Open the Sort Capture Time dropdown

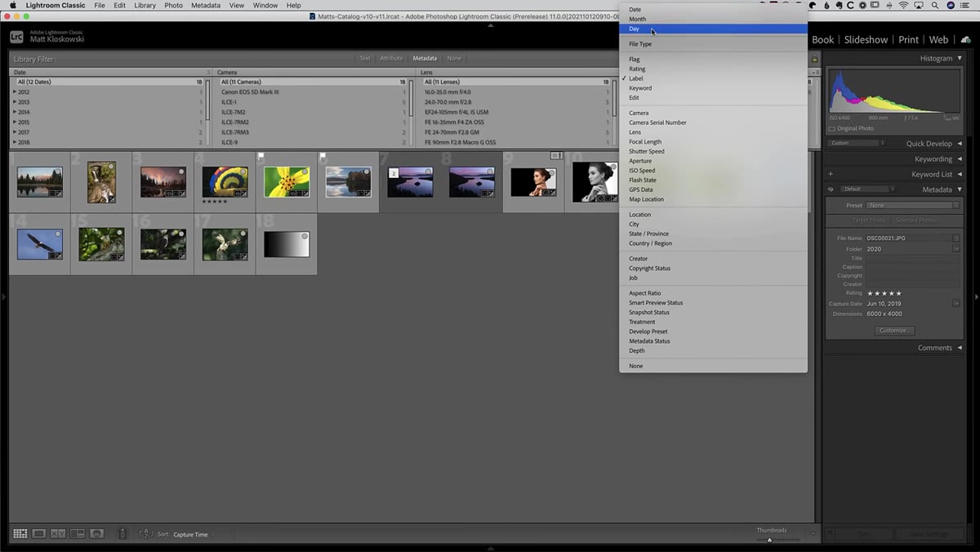click(x=194, y=535)
